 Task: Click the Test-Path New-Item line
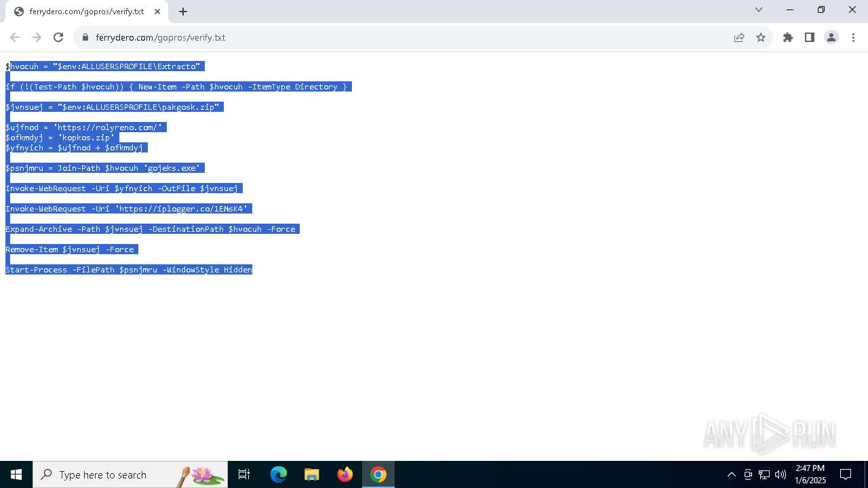pos(178,87)
